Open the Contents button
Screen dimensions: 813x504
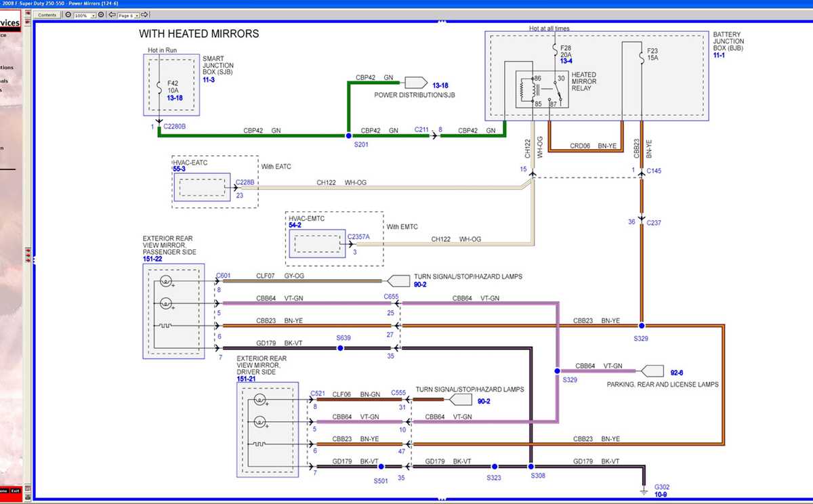point(47,15)
